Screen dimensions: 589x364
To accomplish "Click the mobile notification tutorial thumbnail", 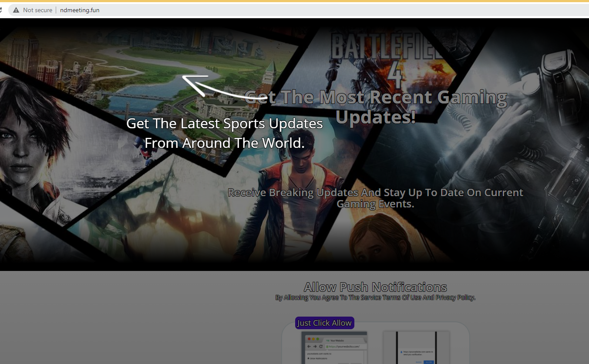I will [x=416, y=347].
